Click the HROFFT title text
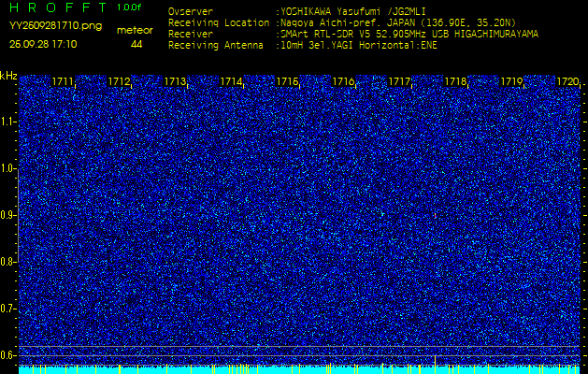 pos(56,7)
